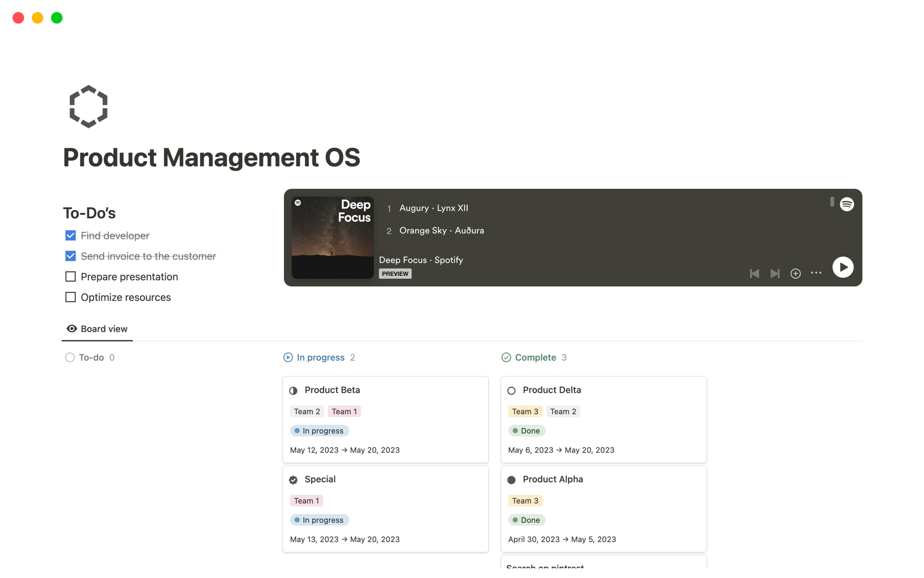Add the playlist to your Spotify library

(x=795, y=273)
